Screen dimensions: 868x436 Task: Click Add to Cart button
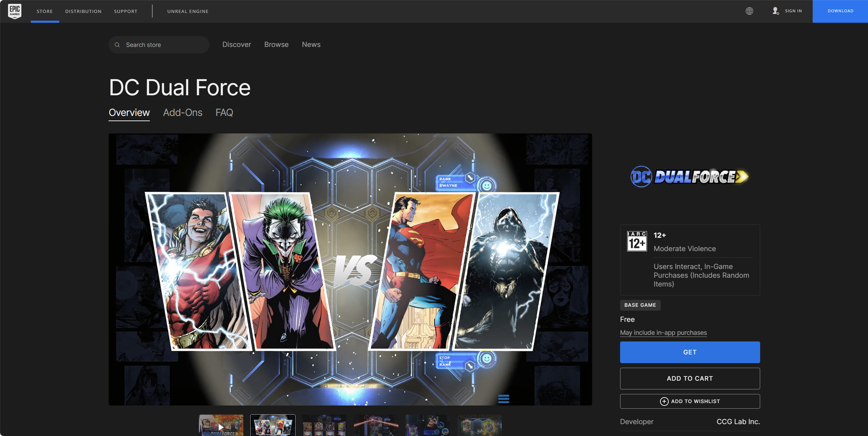tap(690, 379)
